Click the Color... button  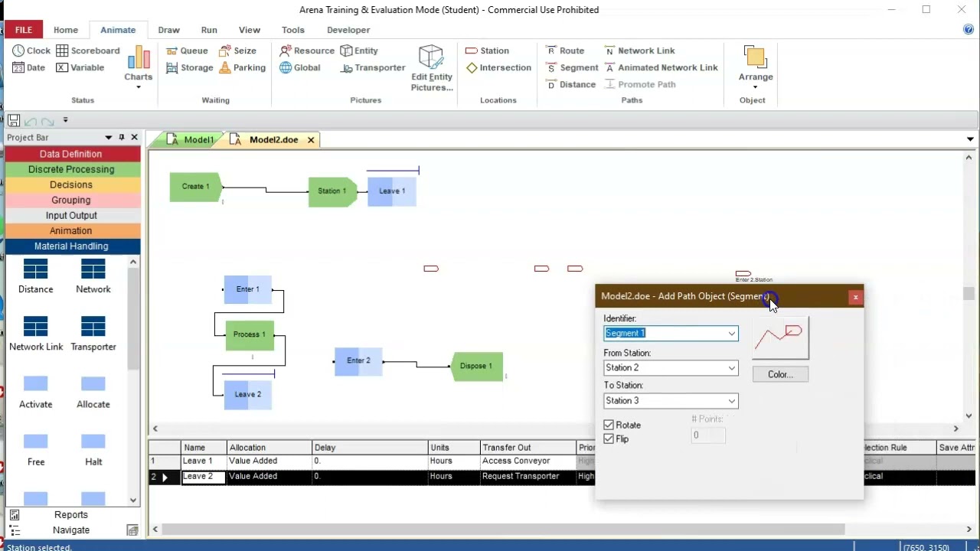click(780, 374)
